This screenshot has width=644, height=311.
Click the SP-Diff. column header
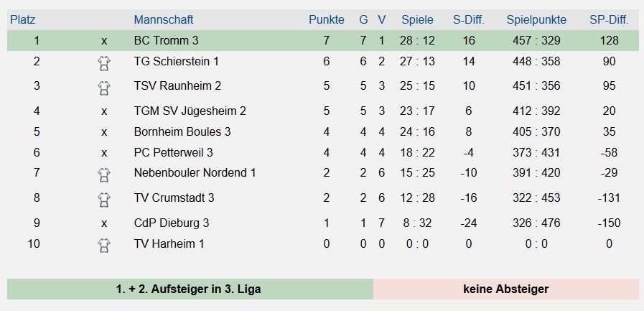click(x=609, y=19)
